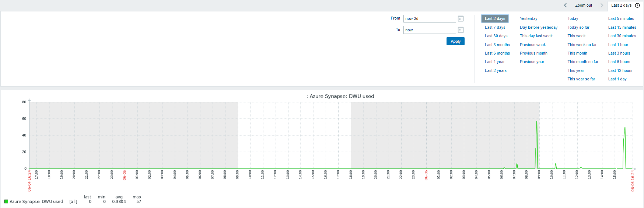Collapse the Last 2 days time selector tab

[621, 5]
